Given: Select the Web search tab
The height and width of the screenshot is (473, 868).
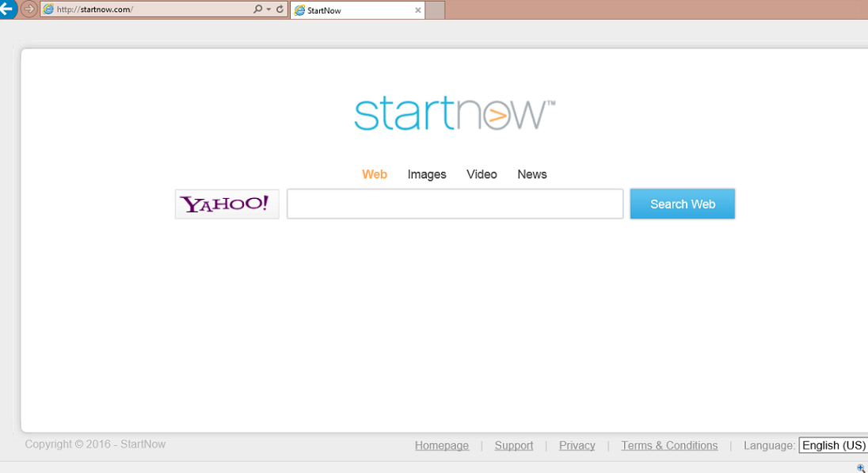Looking at the screenshot, I should click(375, 174).
